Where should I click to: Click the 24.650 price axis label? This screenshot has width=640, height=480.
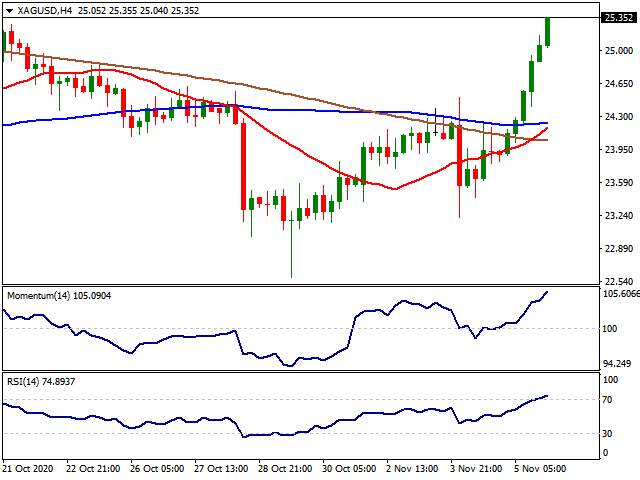(x=619, y=84)
